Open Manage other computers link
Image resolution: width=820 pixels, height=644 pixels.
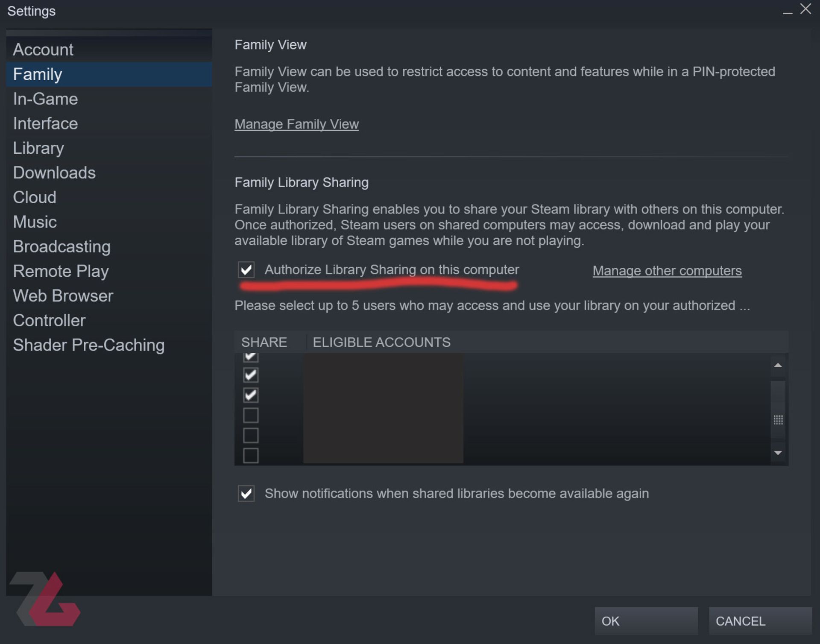coord(667,271)
